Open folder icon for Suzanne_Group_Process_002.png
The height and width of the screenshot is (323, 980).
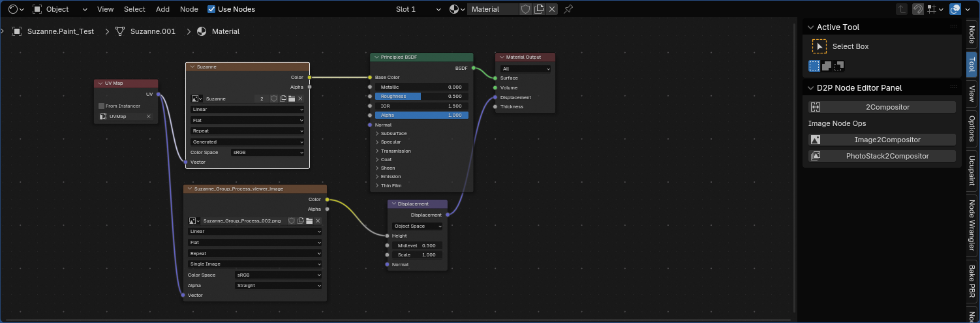pyautogui.click(x=309, y=221)
